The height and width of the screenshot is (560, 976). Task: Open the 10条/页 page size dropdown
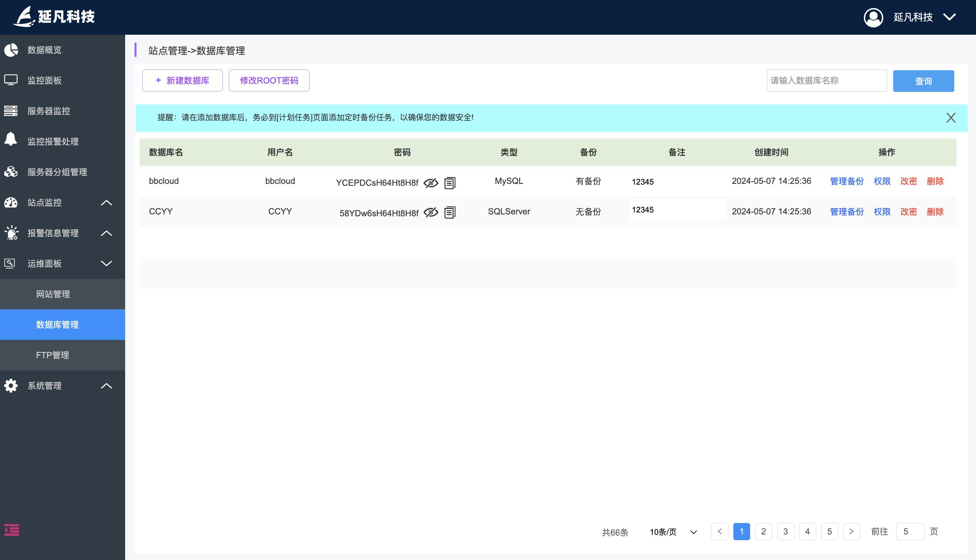click(x=673, y=532)
